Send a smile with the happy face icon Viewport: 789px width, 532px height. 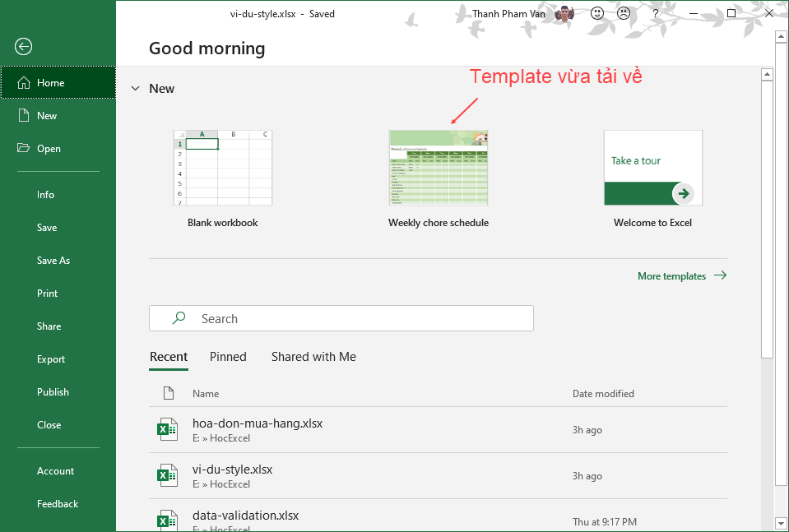pos(597,14)
